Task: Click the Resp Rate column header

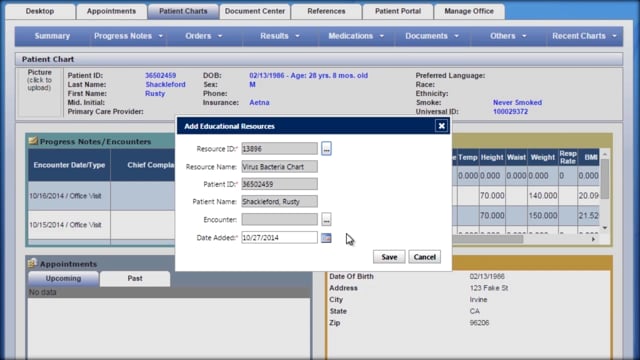Action: tap(568, 157)
